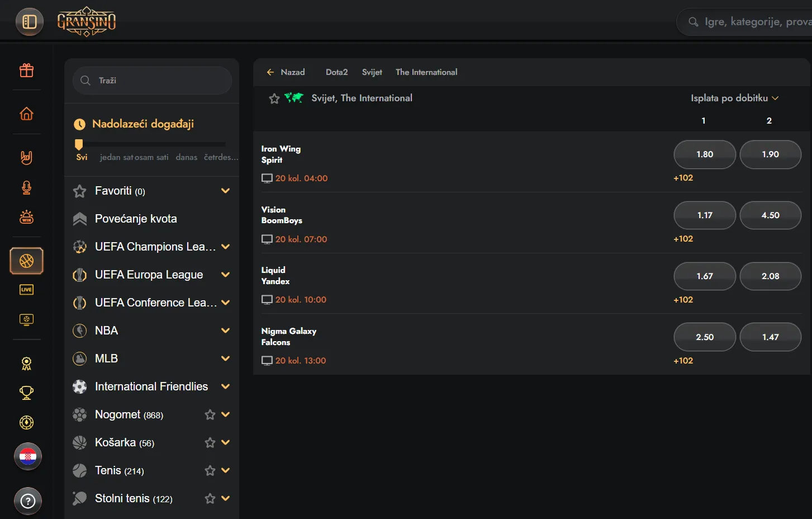Click the stream monitor icon for Iron Wing match
Screen dimensions: 812x519
coord(267,178)
